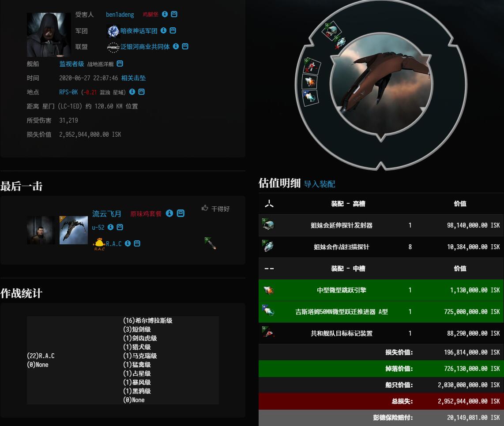
Task: Click the victim character portrait thumbnail
Action: pyautogui.click(x=49, y=35)
